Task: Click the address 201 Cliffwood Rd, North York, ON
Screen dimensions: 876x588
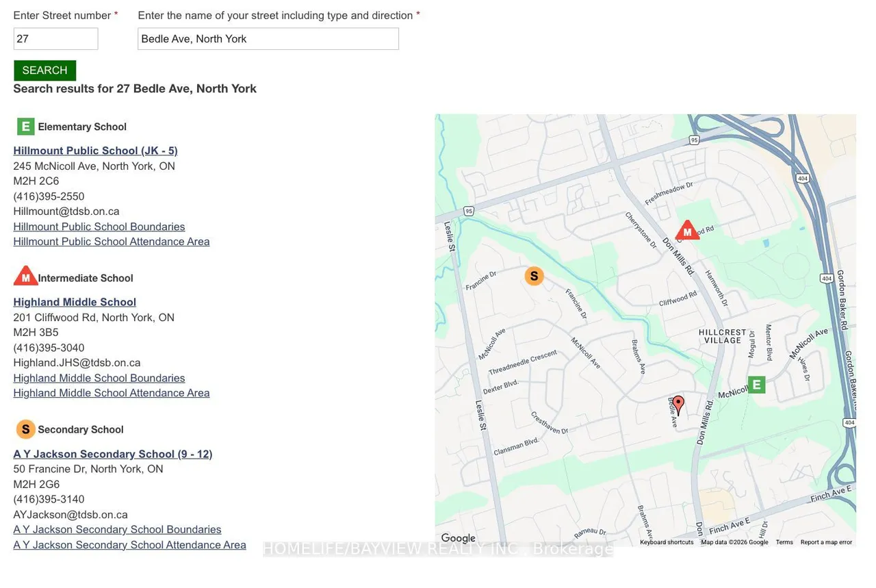Action: click(x=94, y=318)
